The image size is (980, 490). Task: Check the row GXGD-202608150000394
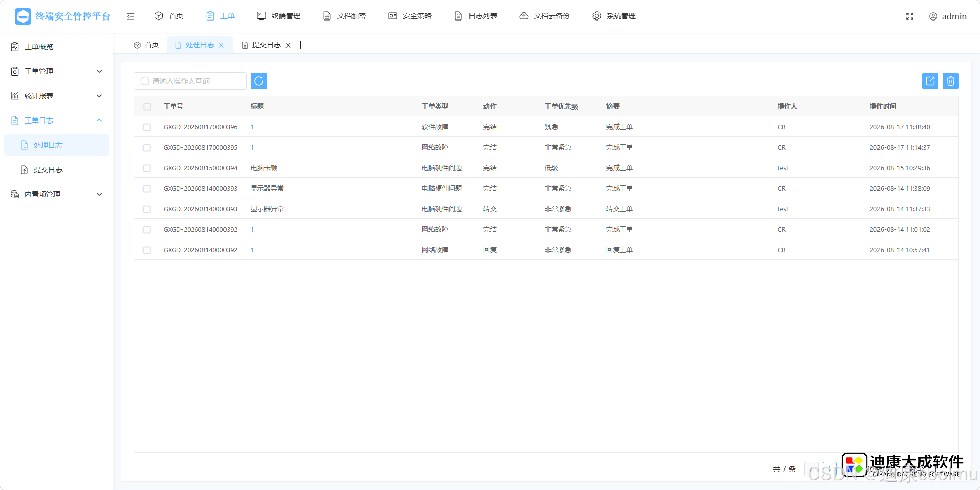coord(147,168)
